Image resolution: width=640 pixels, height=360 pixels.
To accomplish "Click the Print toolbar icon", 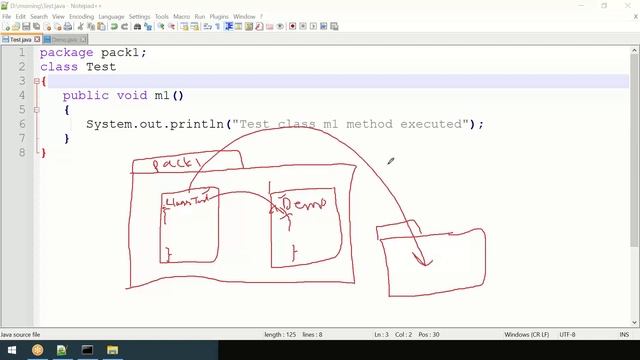I will point(68,27).
